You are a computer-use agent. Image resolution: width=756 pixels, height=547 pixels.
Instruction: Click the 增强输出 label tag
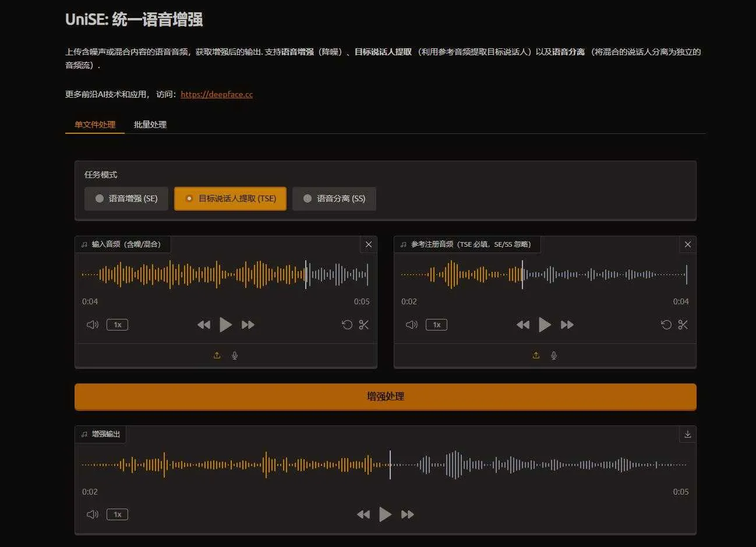point(101,435)
